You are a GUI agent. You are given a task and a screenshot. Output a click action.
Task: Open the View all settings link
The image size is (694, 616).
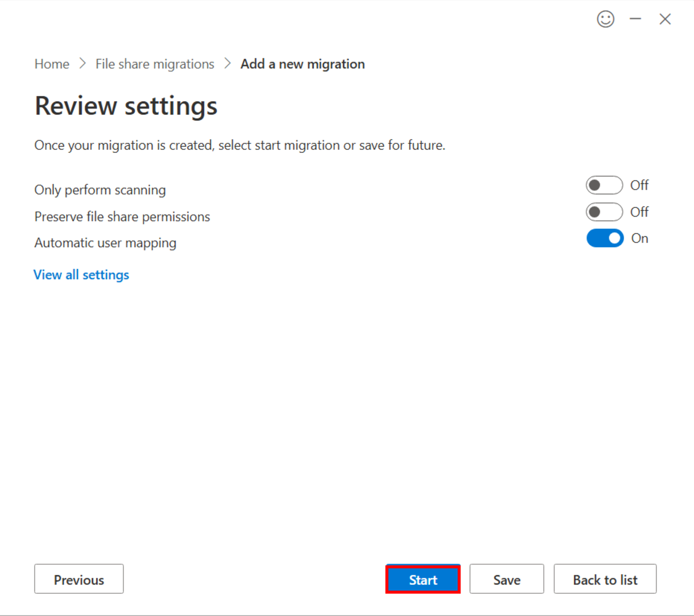pyautogui.click(x=81, y=275)
